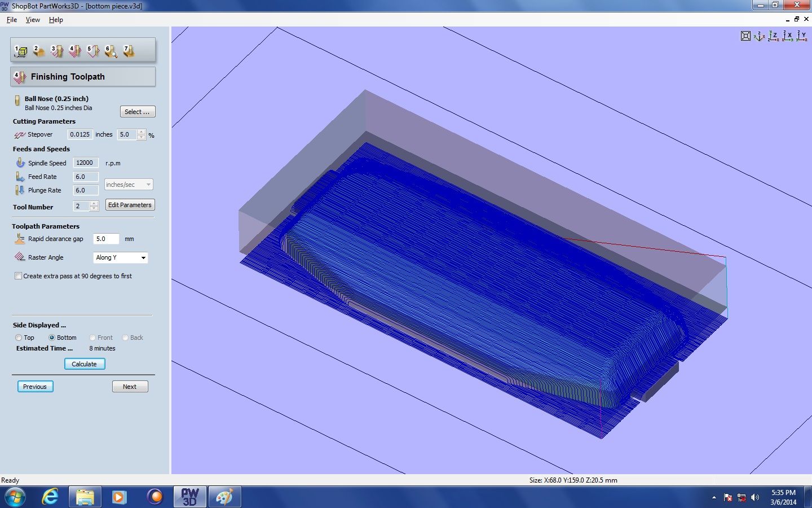The width and height of the screenshot is (812, 508).
Task: Switch to the Z top-down view icon
Action: tap(773, 36)
